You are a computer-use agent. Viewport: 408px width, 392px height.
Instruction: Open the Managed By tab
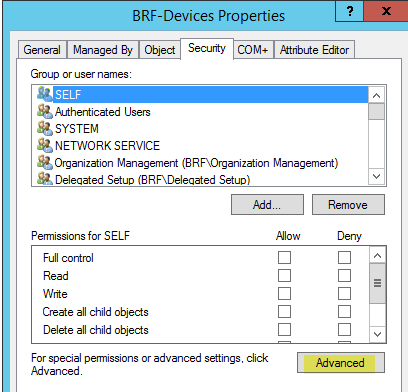103,50
